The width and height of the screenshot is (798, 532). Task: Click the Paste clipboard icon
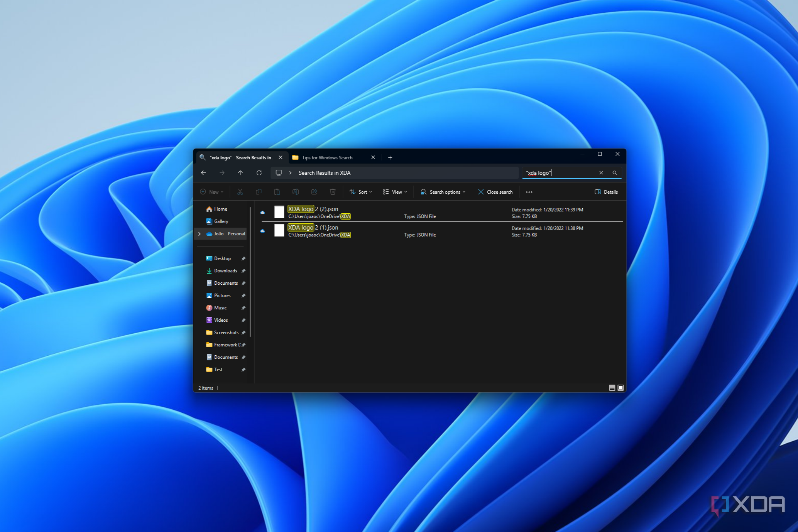point(277,192)
